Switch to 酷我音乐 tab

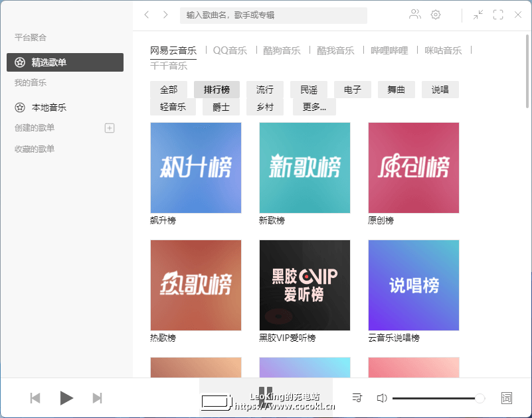335,50
